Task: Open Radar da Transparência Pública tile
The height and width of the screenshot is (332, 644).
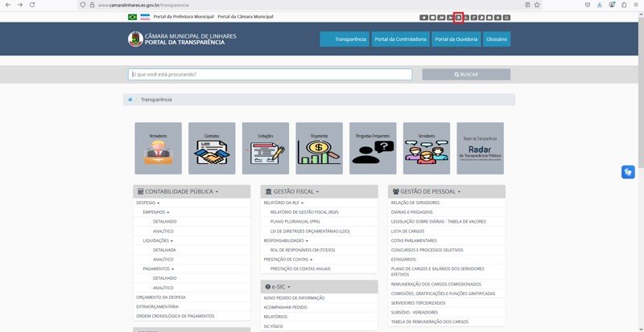Action: pyautogui.click(x=480, y=149)
